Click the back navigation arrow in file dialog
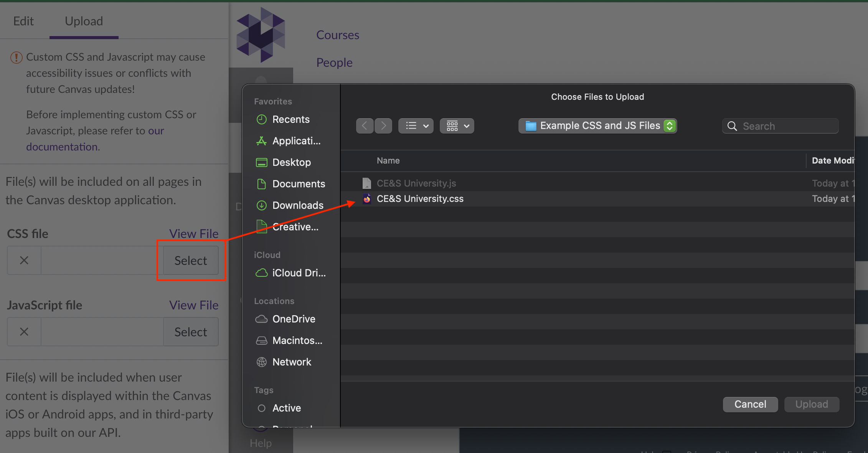Viewport: 868px width, 453px height. pyautogui.click(x=365, y=126)
